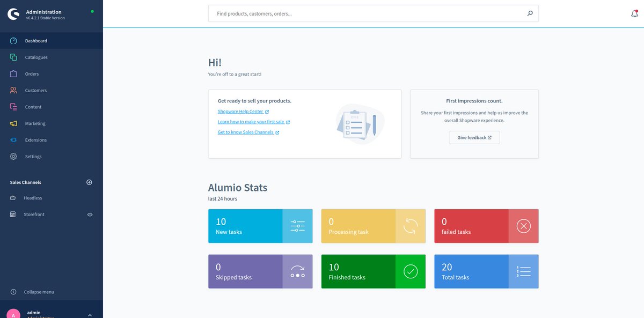
Task: Click the Customers people icon
Action: [x=13, y=91]
